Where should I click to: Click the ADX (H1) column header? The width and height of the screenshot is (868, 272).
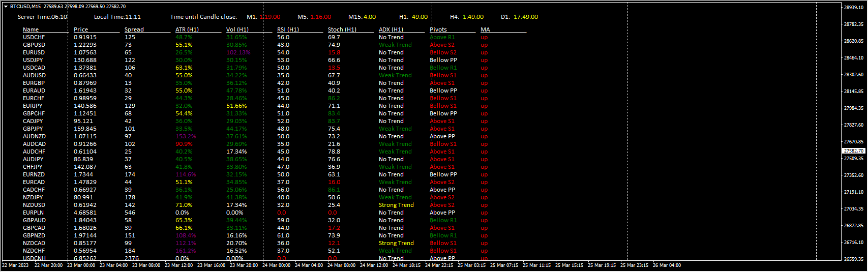pyautogui.click(x=391, y=29)
